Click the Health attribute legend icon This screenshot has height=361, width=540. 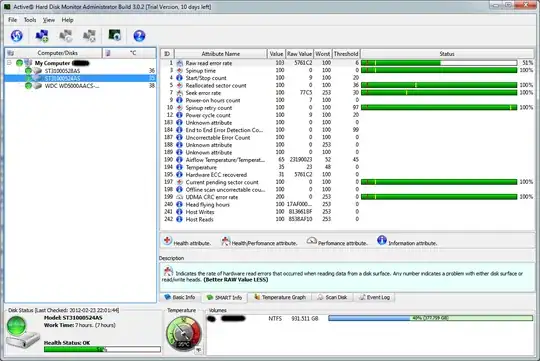coord(167,240)
